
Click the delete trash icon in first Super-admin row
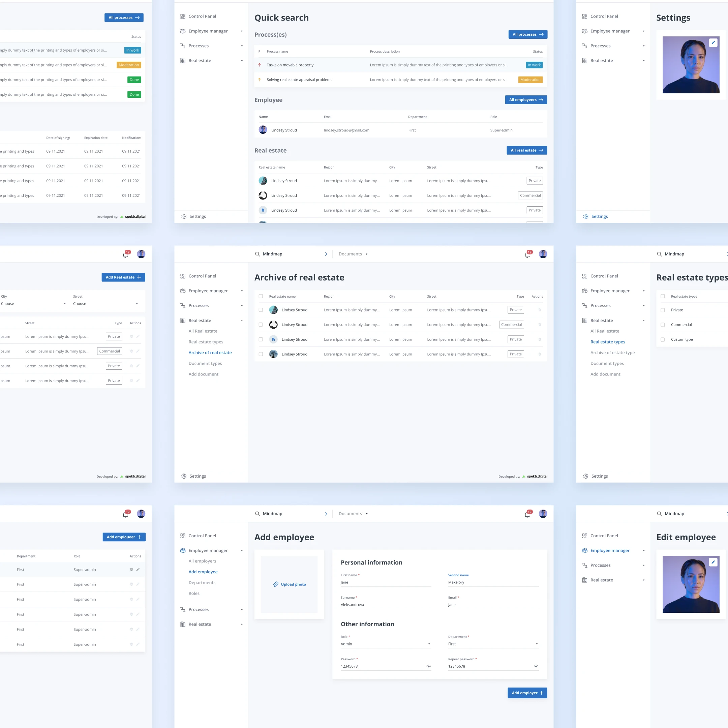tap(131, 569)
